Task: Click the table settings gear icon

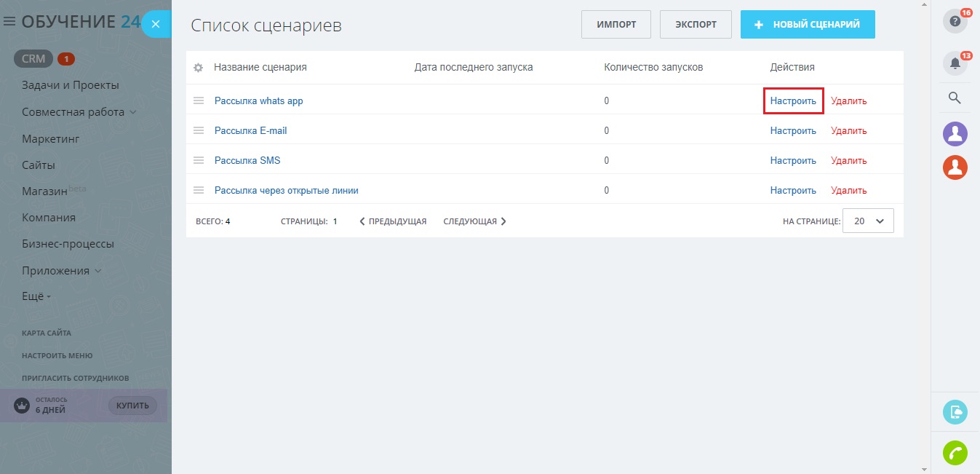Action: 198,68
